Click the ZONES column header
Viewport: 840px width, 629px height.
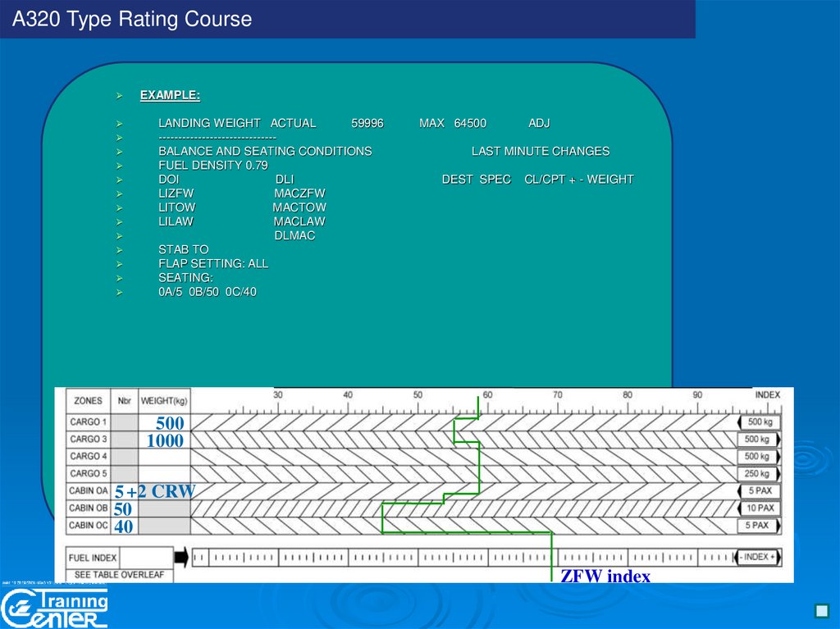pos(88,401)
